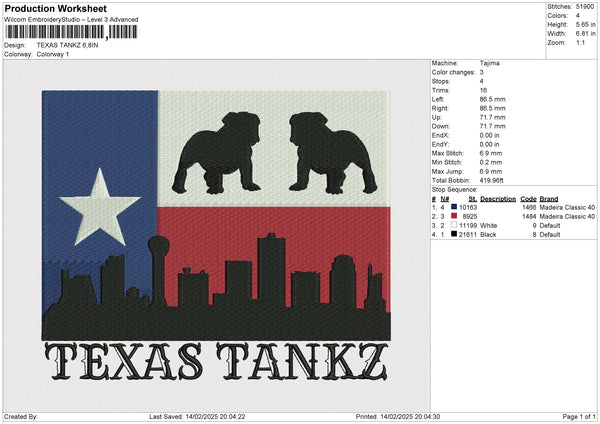The width and height of the screenshot is (600, 424).
Task: Click the 'Up:' measurement label
Action: point(437,117)
